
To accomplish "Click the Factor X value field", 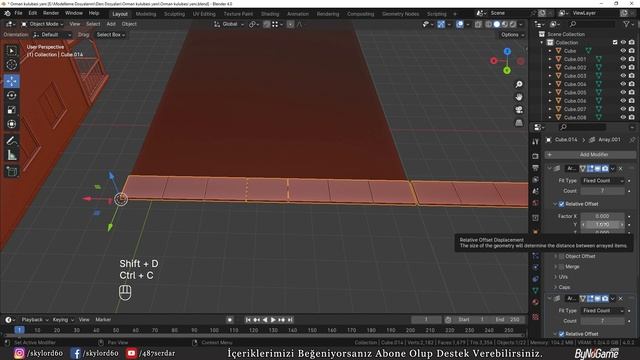I will tap(602, 216).
